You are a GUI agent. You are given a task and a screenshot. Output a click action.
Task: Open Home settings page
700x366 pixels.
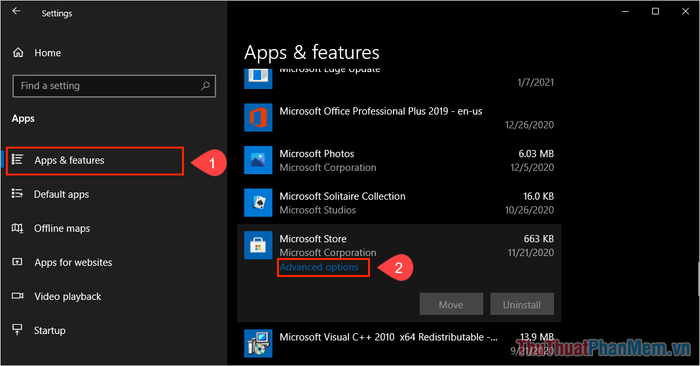point(37,53)
